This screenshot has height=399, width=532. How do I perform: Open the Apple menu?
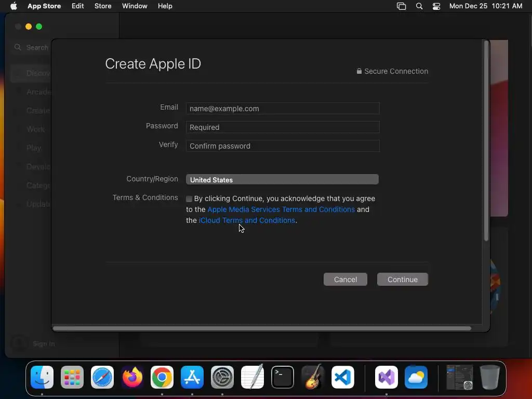(x=14, y=6)
